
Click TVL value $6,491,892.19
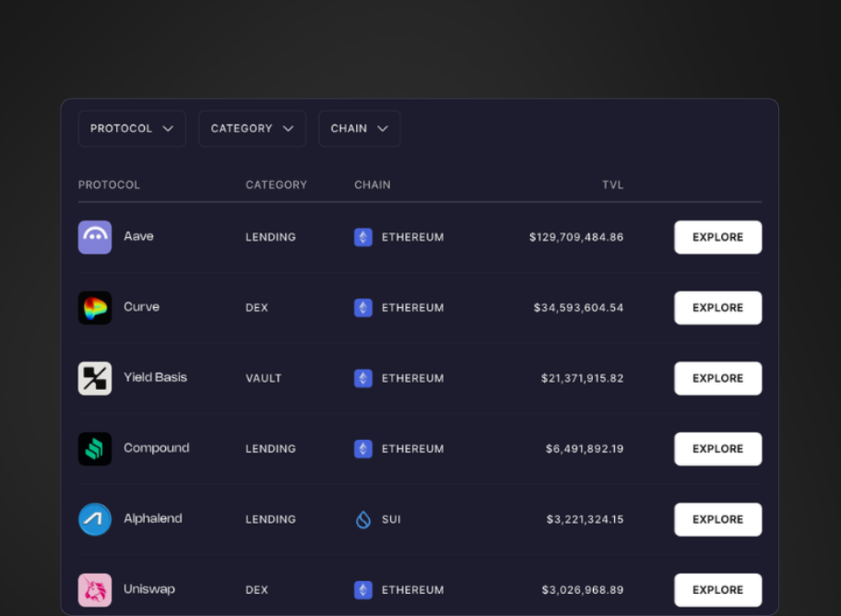click(585, 449)
